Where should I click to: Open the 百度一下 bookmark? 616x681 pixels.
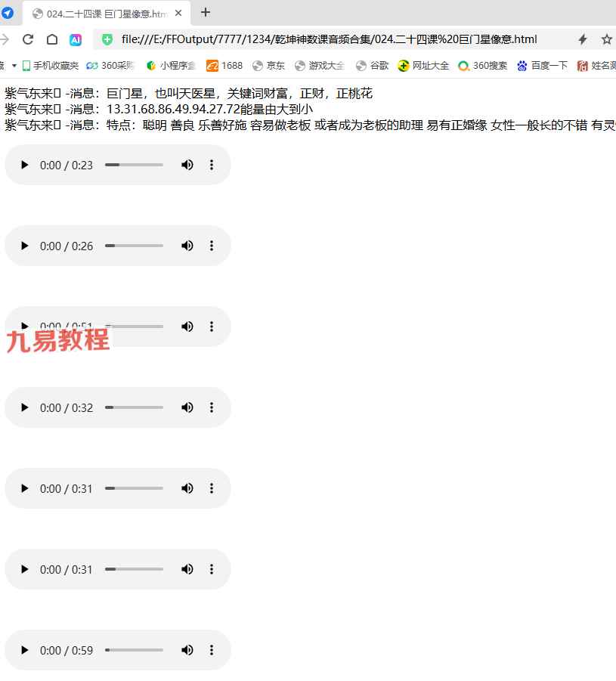pyautogui.click(x=543, y=66)
